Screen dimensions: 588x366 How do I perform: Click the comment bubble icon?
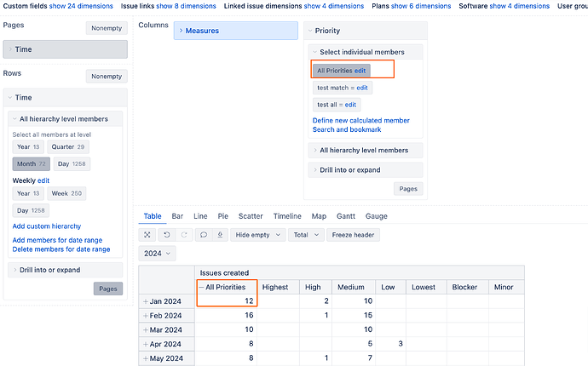click(x=203, y=235)
